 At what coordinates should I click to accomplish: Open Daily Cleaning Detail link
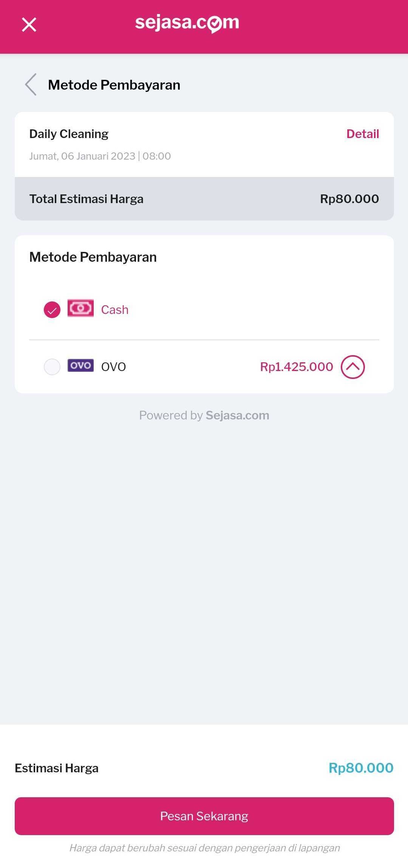pos(362,134)
